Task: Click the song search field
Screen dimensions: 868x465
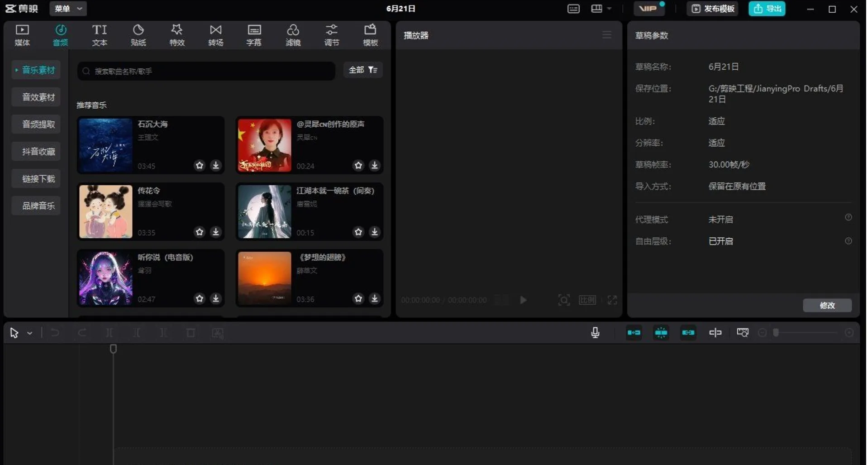Action: pos(206,71)
